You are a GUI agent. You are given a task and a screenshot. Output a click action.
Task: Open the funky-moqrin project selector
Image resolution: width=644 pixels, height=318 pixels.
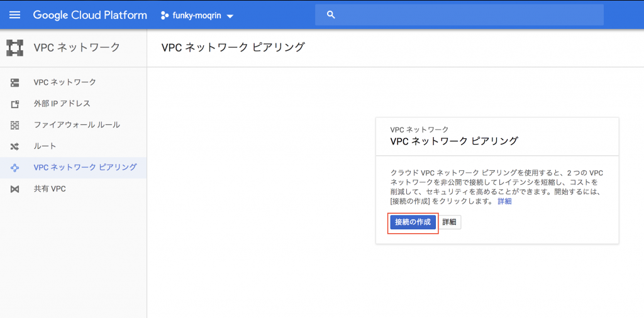[x=197, y=16]
